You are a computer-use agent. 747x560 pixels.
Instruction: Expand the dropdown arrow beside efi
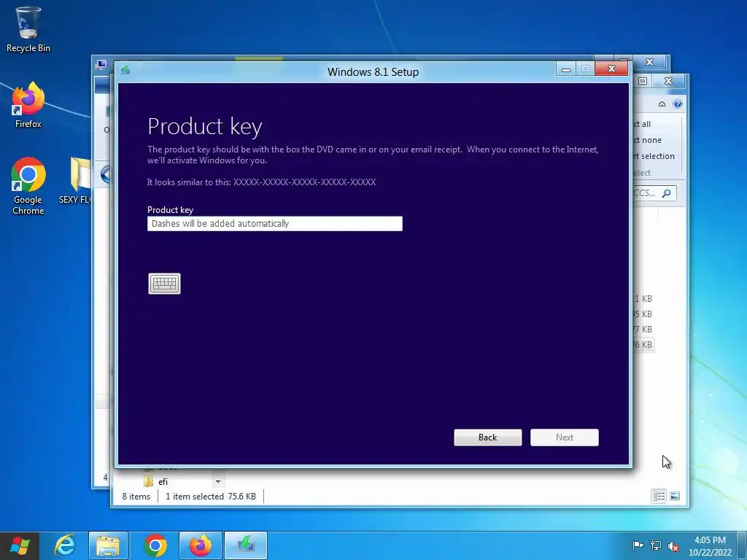point(218,481)
